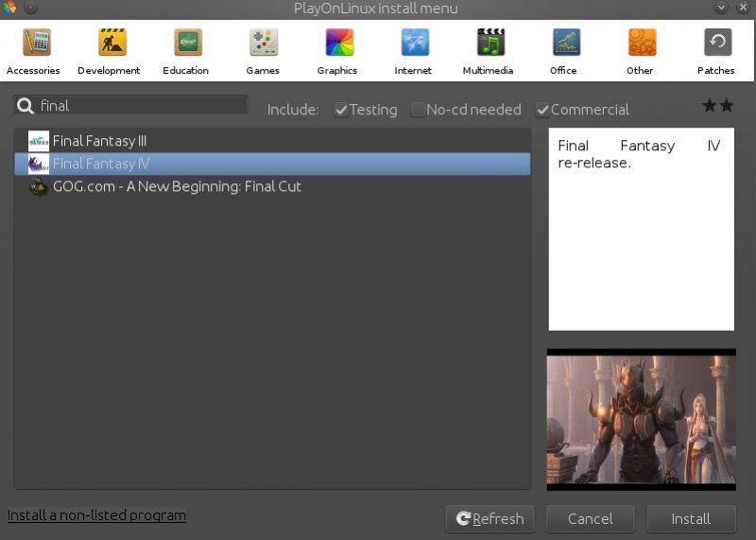This screenshot has height=540, width=756.
Task: Click the Install button
Action: click(x=692, y=519)
